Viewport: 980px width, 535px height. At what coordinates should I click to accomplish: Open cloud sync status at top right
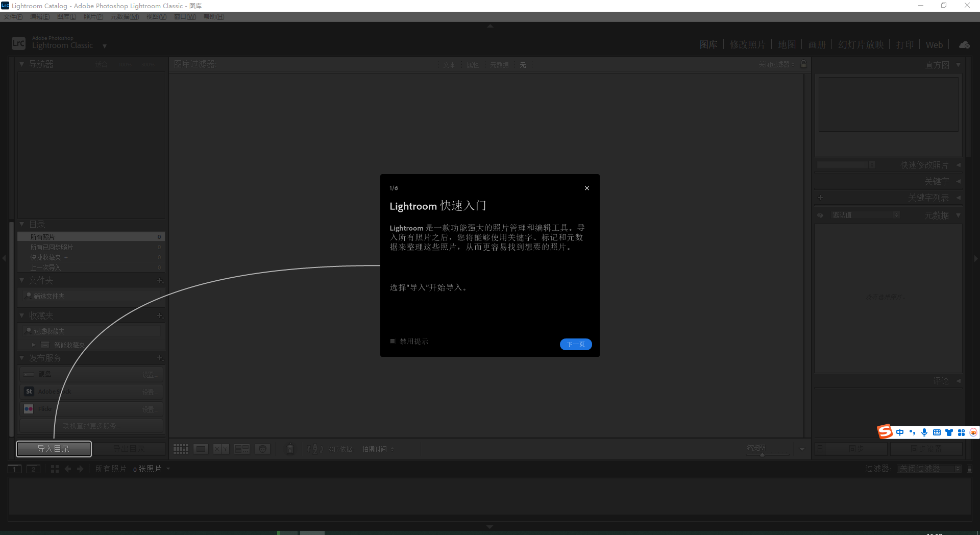pos(964,44)
